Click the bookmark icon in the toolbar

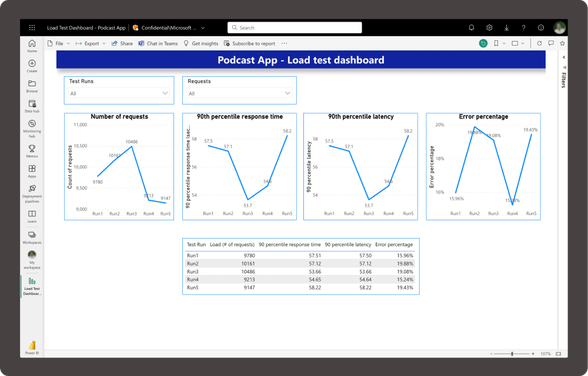[496, 43]
